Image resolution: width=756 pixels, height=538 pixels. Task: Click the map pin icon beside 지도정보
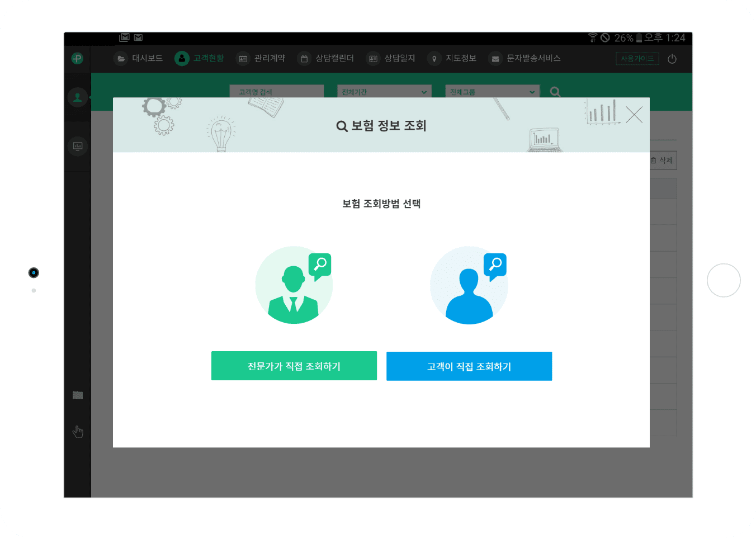point(434,58)
